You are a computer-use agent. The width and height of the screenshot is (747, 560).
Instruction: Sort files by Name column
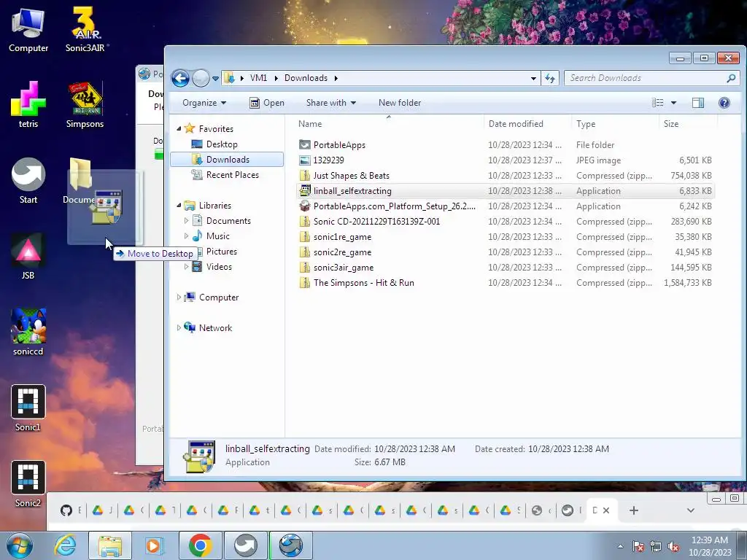coord(389,124)
